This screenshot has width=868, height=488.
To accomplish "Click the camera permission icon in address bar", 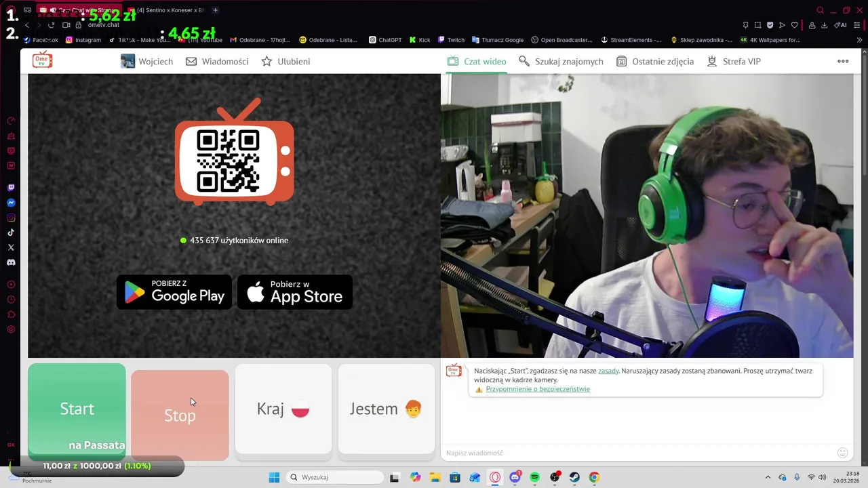I will click(x=66, y=25).
